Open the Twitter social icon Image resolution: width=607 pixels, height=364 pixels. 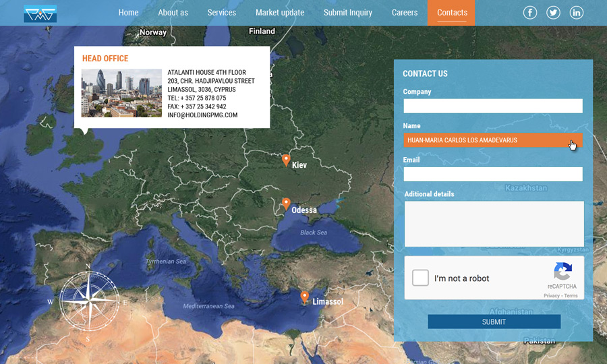coord(553,13)
